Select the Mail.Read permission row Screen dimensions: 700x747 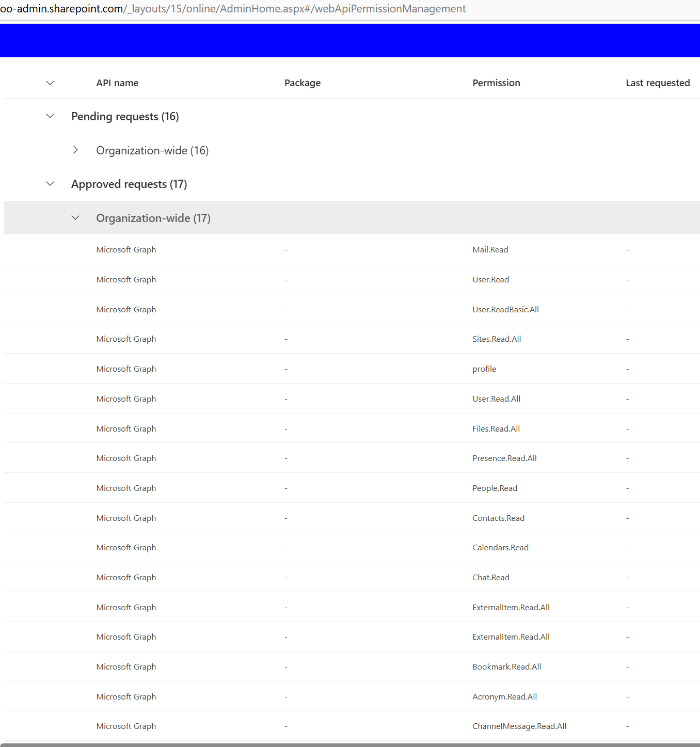click(352, 250)
